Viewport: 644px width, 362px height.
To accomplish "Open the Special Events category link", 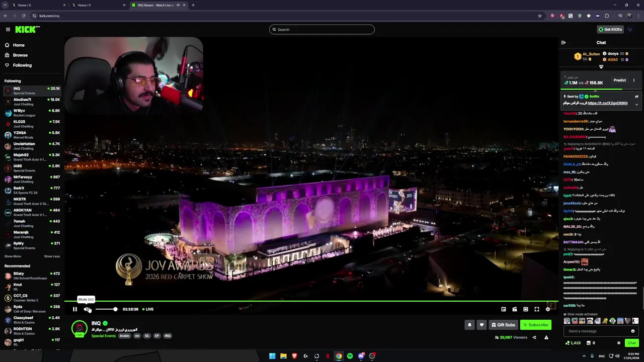I will [x=104, y=336].
